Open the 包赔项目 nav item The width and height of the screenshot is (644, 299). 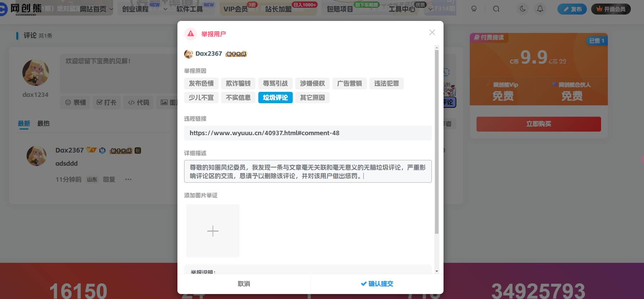[x=340, y=9]
